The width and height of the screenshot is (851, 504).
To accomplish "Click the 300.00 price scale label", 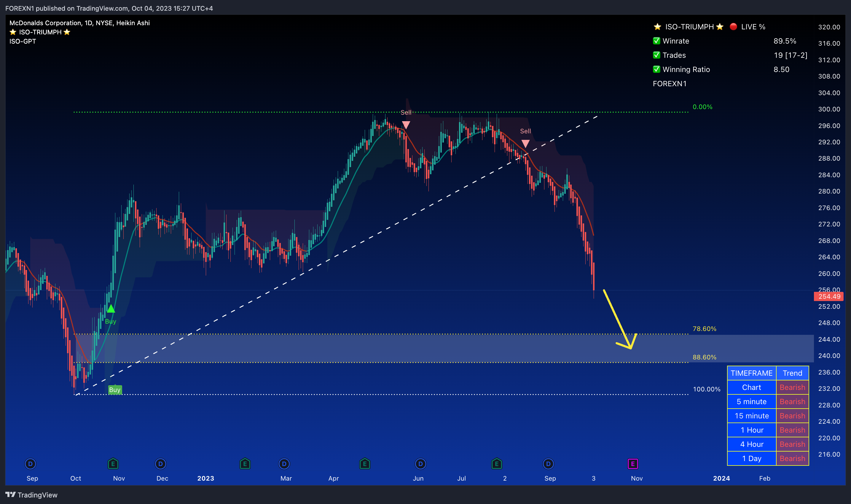I will (829, 109).
